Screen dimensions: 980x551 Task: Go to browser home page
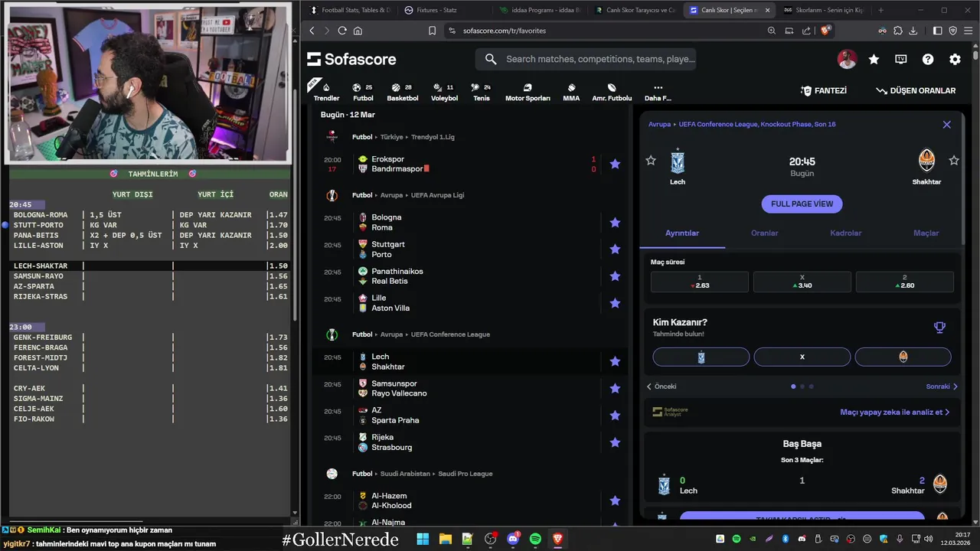pos(358,31)
